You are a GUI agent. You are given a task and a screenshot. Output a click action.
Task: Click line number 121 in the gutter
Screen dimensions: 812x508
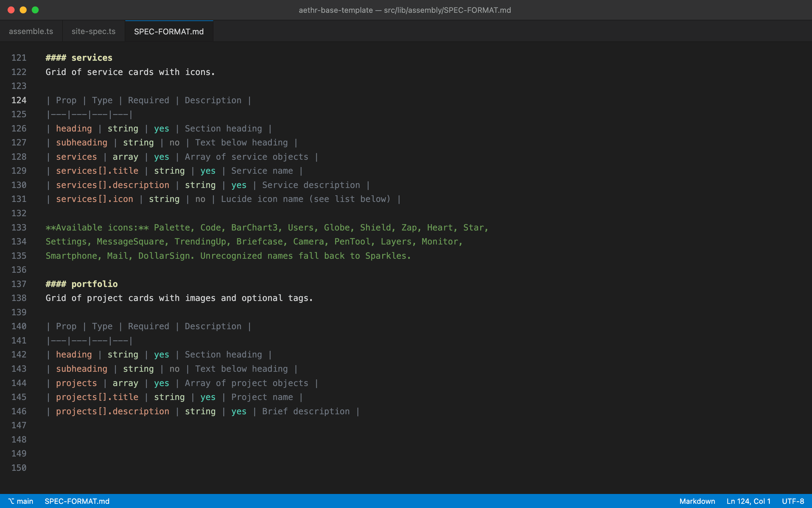(x=19, y=58)
